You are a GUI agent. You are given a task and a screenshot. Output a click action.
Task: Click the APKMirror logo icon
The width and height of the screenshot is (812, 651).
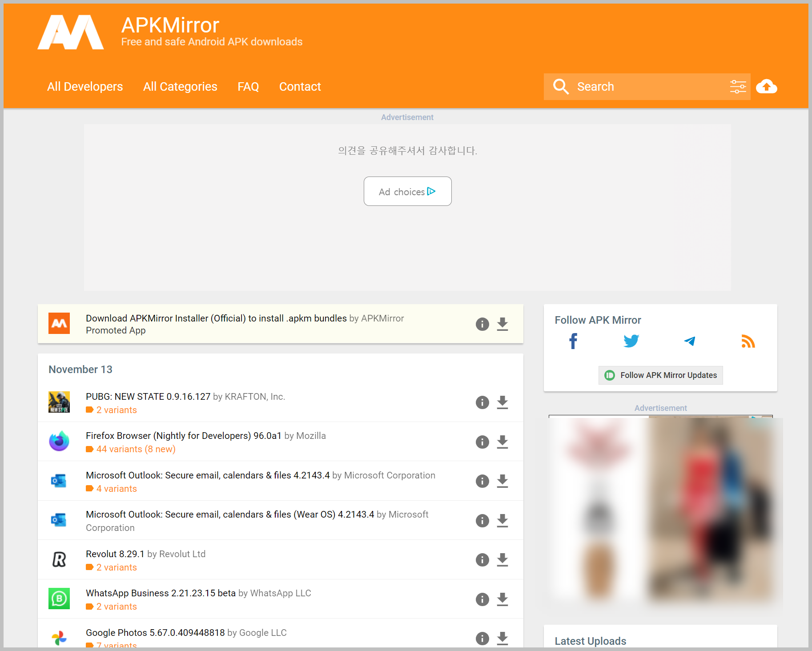(71, 32)
